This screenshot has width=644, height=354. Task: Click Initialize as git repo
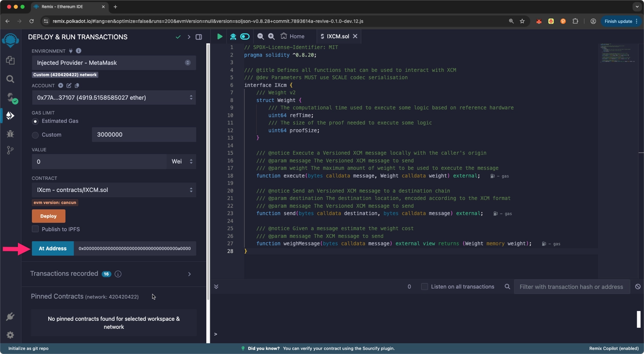29,348
